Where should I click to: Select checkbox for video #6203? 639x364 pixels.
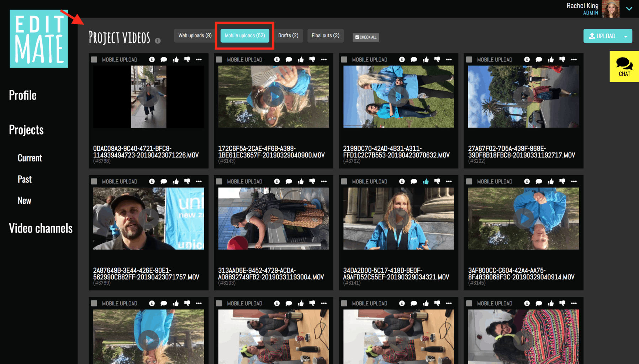click(219, 181)
